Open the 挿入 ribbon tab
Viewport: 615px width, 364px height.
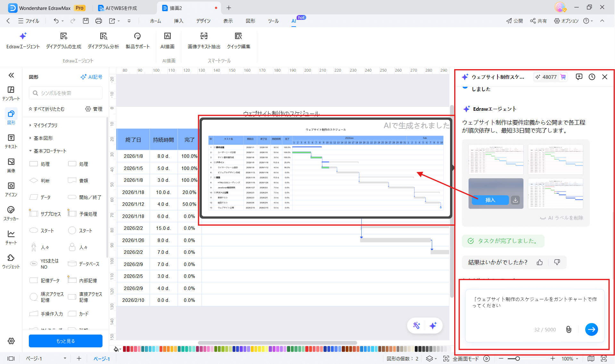tap(178, 21)
